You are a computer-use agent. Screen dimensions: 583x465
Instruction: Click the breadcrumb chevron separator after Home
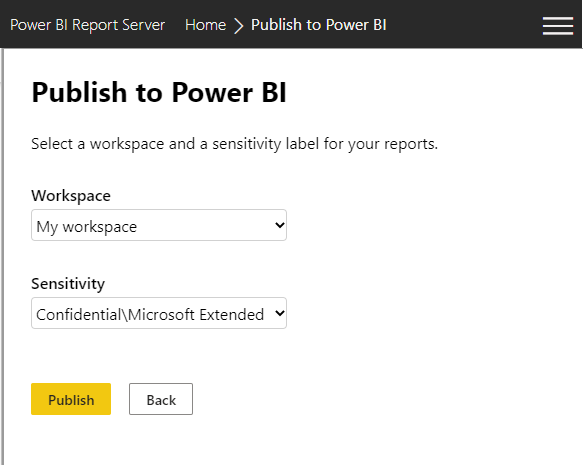click(238, 26)
